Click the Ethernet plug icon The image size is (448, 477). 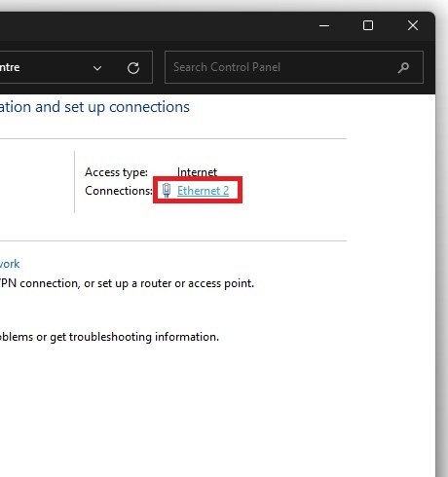(167, 190)
